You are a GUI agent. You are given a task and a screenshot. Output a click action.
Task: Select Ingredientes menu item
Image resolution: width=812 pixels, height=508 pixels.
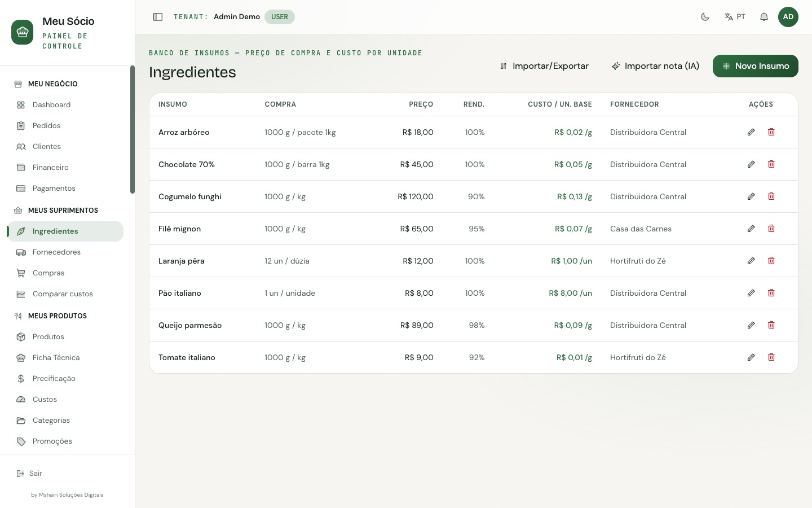tap(65, 231)
